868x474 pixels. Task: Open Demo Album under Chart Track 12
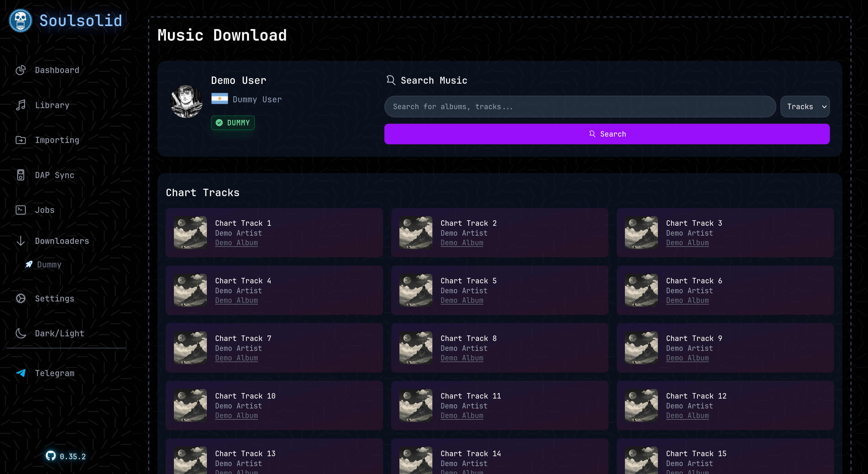[x=687, y=415]
